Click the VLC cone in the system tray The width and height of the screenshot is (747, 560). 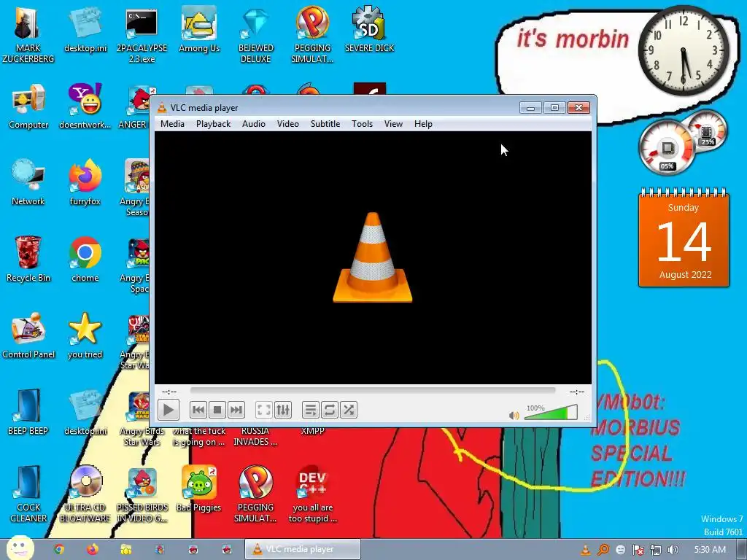click(586, 550)
